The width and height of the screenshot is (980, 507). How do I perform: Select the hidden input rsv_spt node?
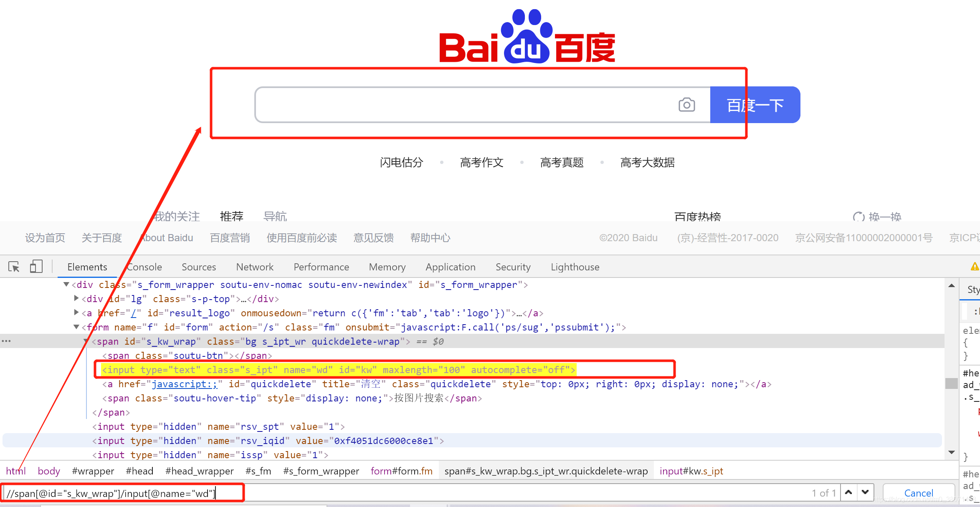[x=218, y=426]
